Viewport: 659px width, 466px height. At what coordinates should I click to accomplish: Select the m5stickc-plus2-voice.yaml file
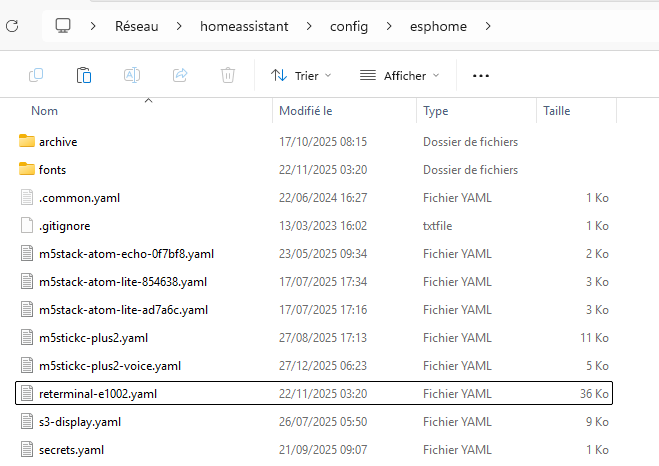110,366
